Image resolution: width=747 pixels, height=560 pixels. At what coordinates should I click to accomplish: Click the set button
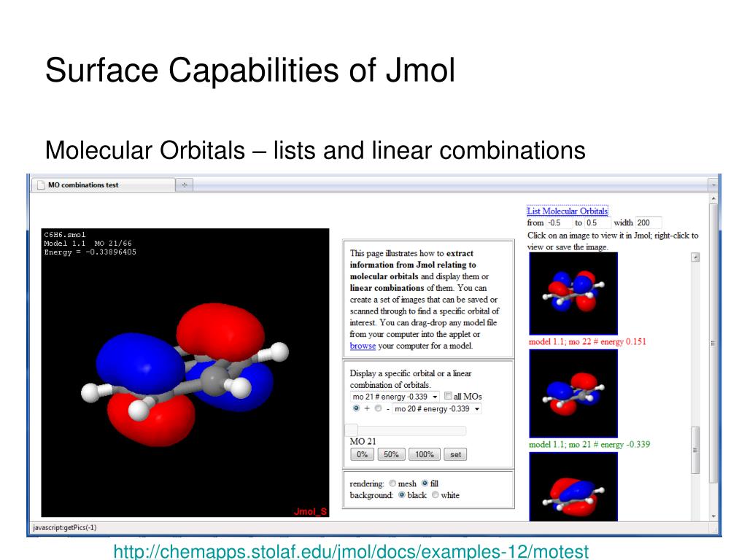(x=455, y=454)
